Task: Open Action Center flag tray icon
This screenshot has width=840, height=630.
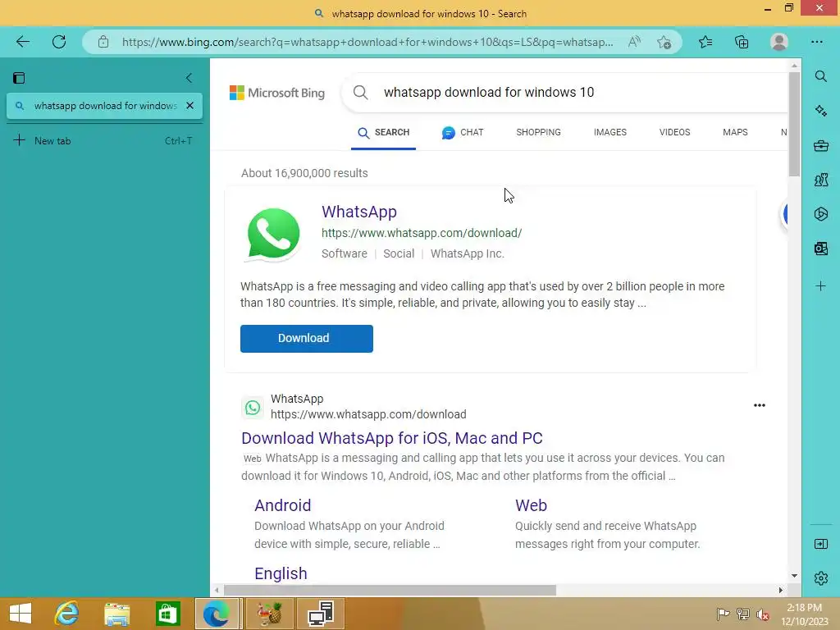Action: [723, 614]
